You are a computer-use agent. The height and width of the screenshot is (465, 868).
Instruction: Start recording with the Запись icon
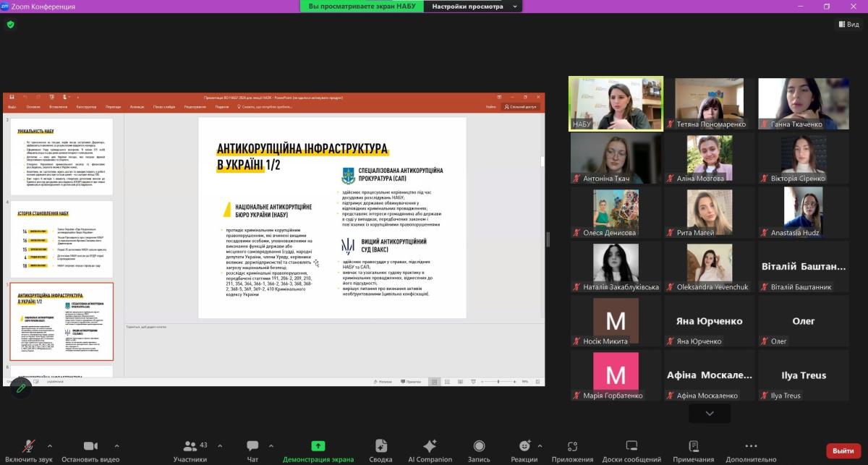coord(479,446)
